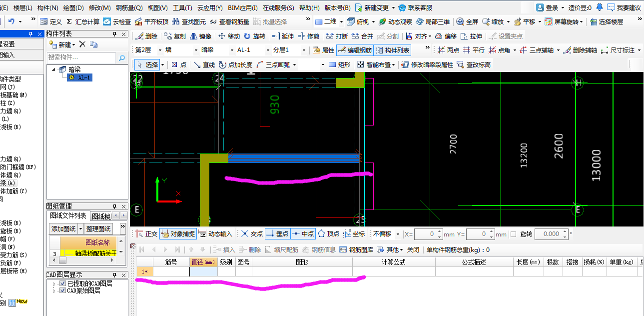Image resolution: width=644 pixels, height=316 pixels.
Task: Open the 楼层(L) menu
Action: pos(23,8)
